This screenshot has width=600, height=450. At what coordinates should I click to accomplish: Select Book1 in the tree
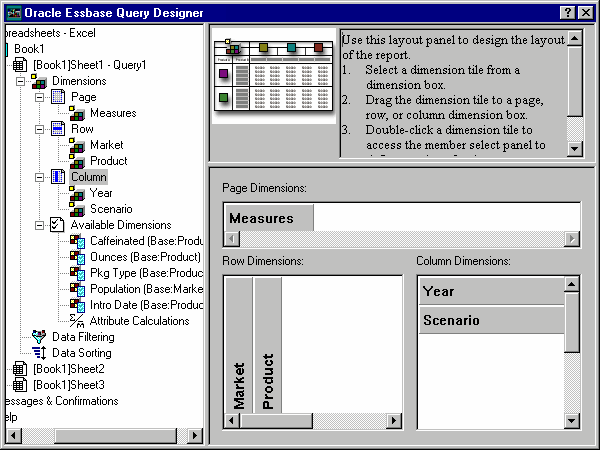(x=29, y=49)
